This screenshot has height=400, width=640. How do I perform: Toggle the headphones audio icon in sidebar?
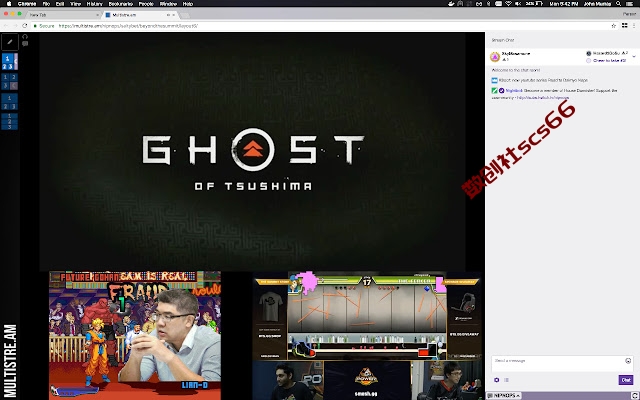[x=25, y=37]
